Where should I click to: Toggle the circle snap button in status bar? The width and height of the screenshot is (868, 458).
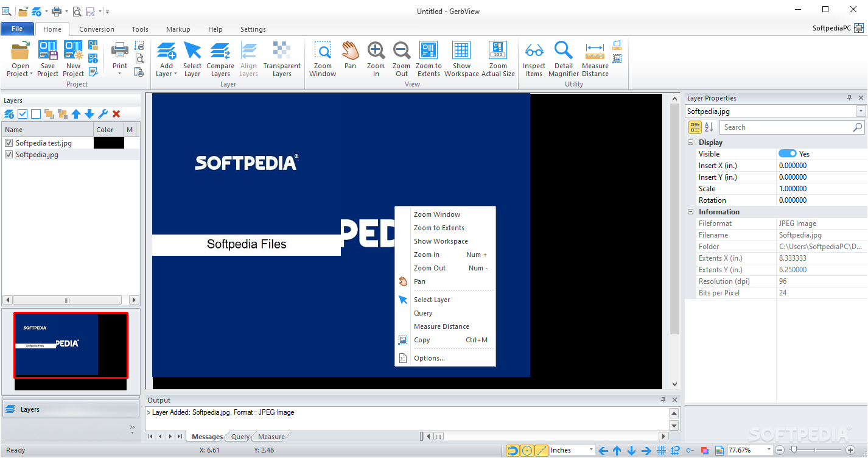pos(527,451)
